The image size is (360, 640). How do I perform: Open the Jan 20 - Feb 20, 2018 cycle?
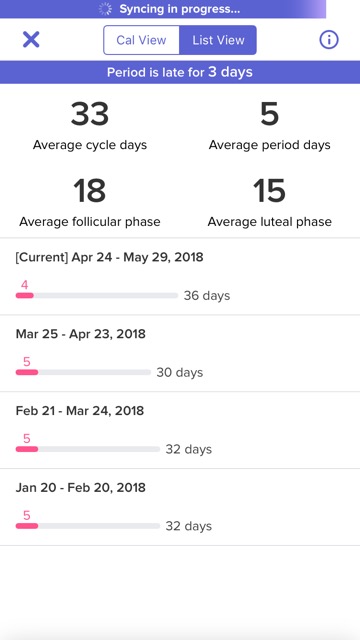pyautogui.click(x=180, y=507)
